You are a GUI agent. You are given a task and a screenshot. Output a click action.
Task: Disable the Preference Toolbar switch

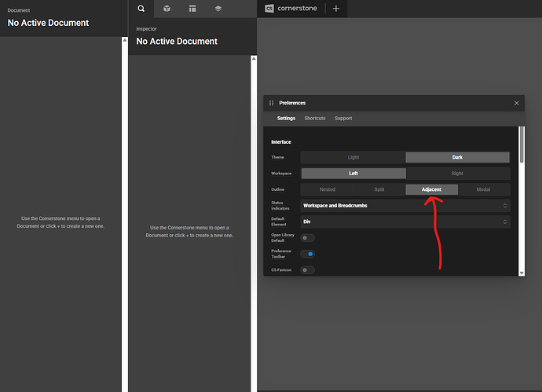[x=307, y=254]
